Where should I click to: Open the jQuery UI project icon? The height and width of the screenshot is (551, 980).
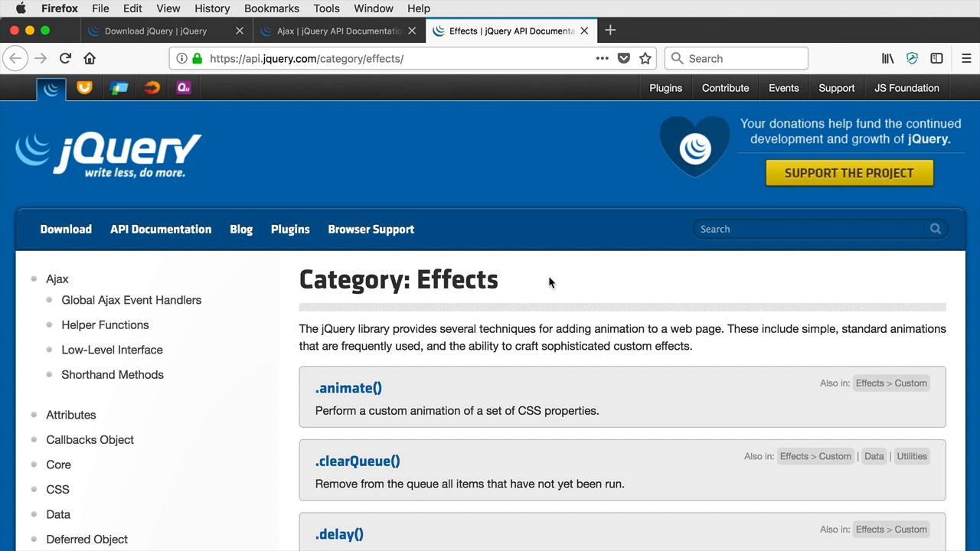84,87
